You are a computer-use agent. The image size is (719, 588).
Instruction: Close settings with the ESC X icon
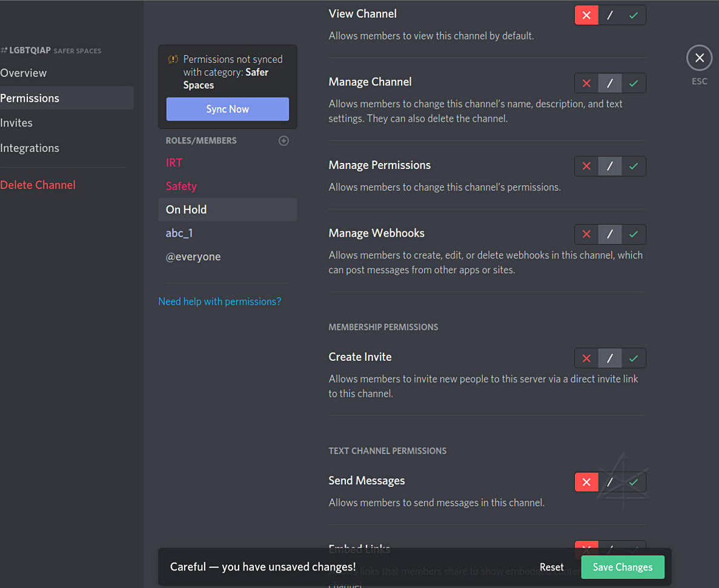(699, 58)
